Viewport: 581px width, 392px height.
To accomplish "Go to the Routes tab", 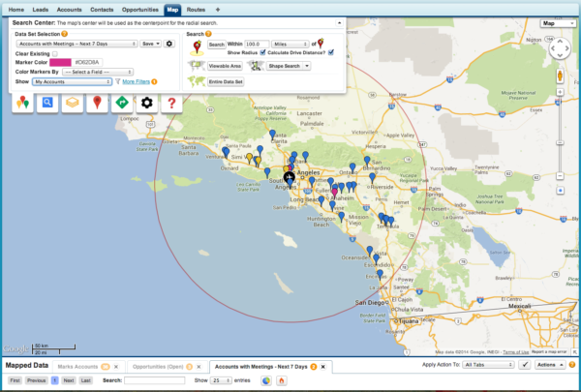I will pos(196,10).
